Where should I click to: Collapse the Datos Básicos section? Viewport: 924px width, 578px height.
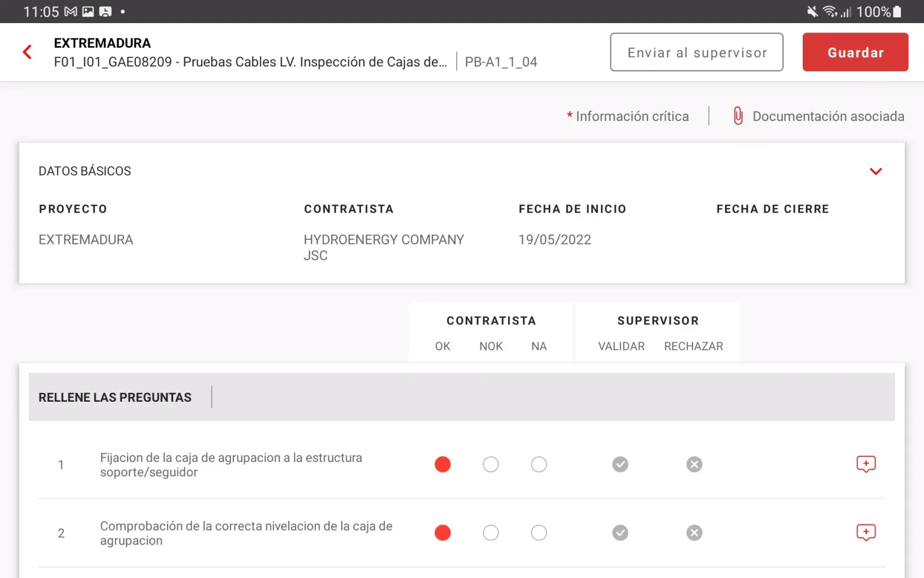point(875,171)
